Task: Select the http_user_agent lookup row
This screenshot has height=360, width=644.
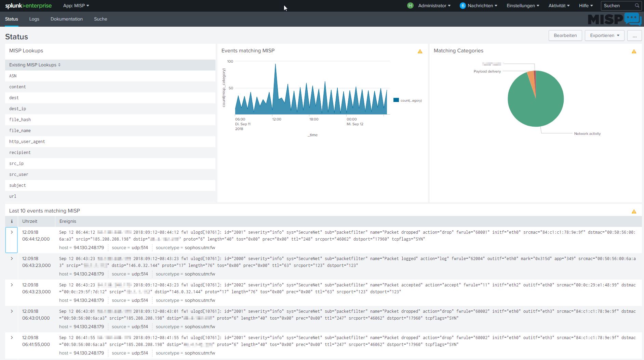Action: [110, 142]
